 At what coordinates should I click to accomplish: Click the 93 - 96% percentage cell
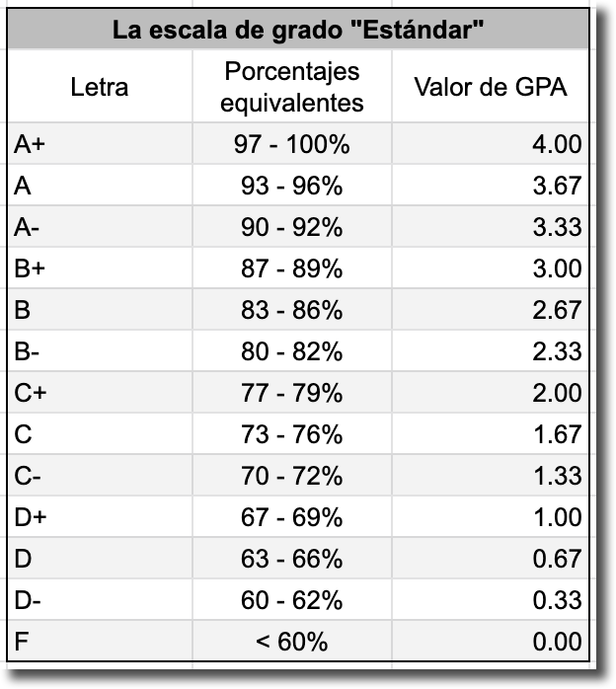[292, 187]
